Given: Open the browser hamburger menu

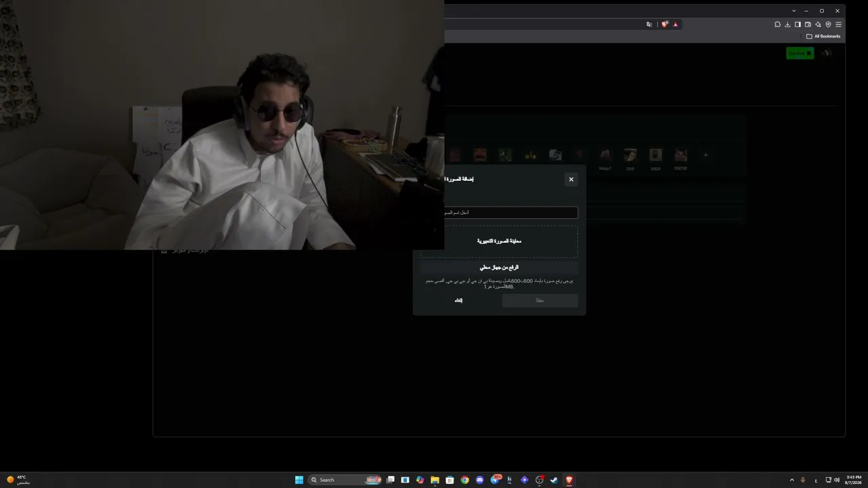Looking at the screenshot, I should pos(838,24).
